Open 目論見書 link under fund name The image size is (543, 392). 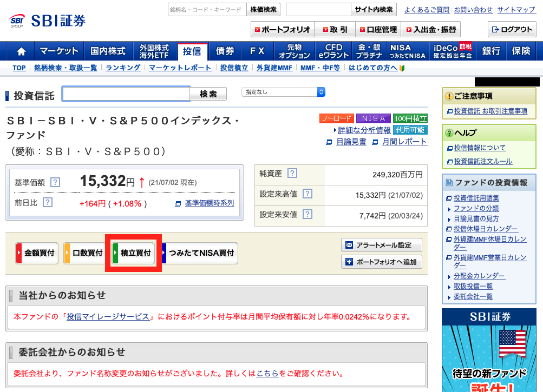coord(351,142)
